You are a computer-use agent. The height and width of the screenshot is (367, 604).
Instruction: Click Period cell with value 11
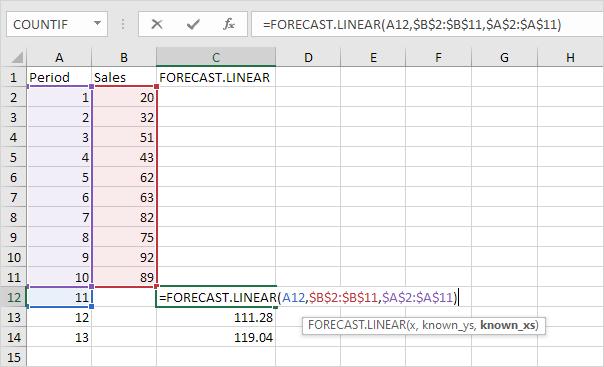click(x=59, y=297)
